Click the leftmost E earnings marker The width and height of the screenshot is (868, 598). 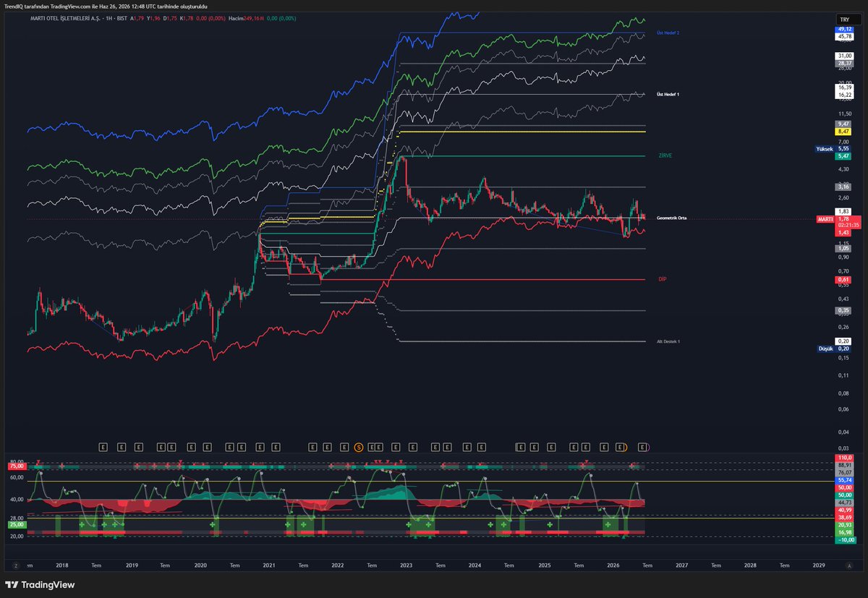tap(103, 448)
